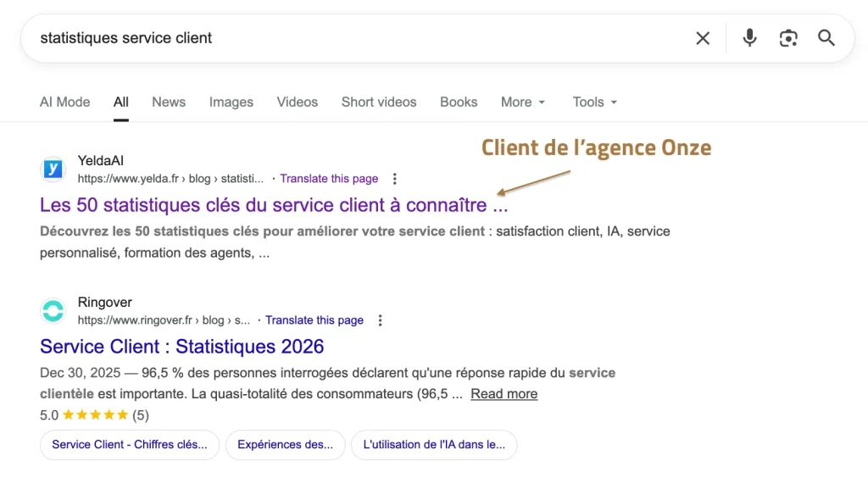Screen dimensions: 868x478
Task: Click the YeldaAI site name
Action: (100, 161)
